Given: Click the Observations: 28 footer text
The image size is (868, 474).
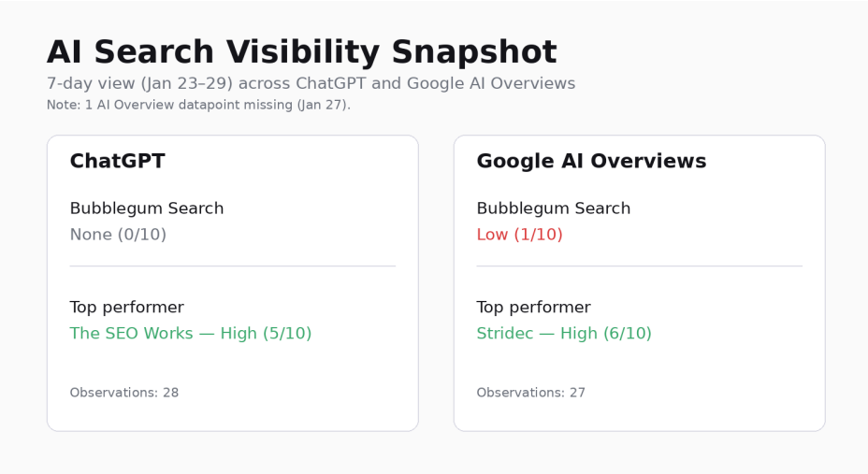Looking at the screenshot, I should pos(123,393).
